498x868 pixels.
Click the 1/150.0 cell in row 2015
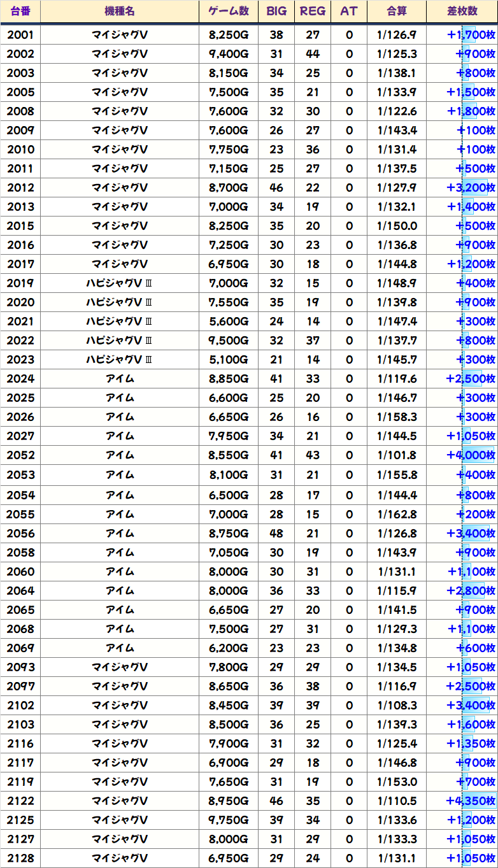397,226
